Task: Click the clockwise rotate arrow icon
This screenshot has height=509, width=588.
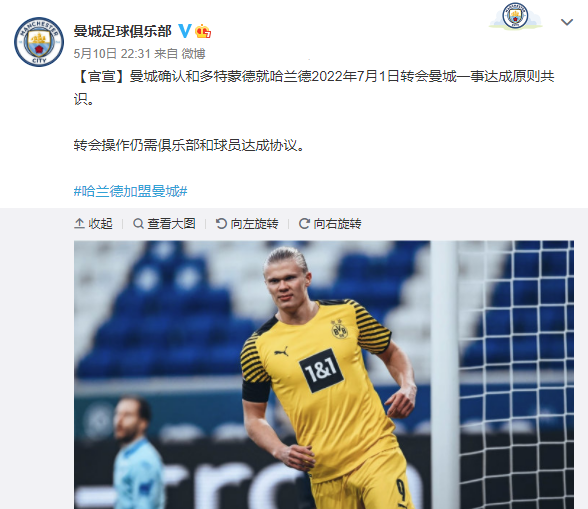Action: (x=304, y=224)
